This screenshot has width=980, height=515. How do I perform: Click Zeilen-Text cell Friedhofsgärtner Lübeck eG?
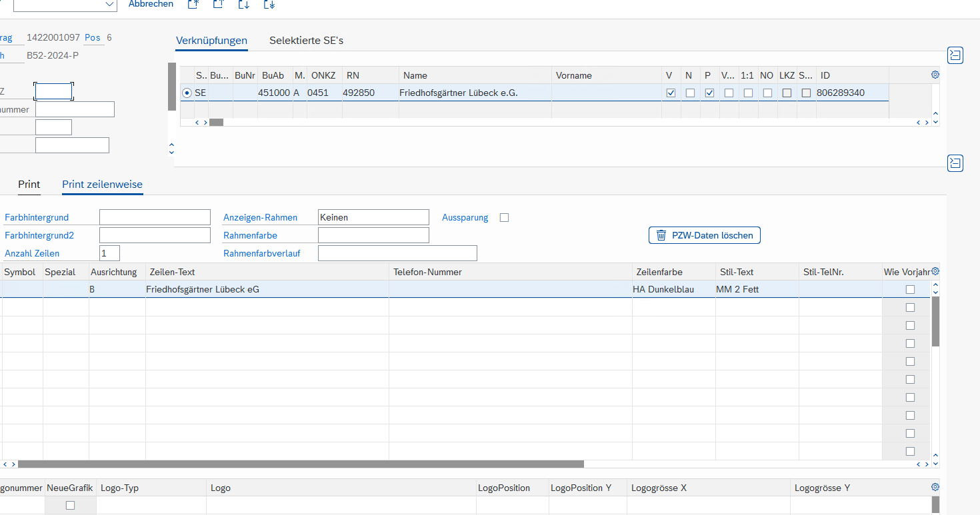click(267, 289)
